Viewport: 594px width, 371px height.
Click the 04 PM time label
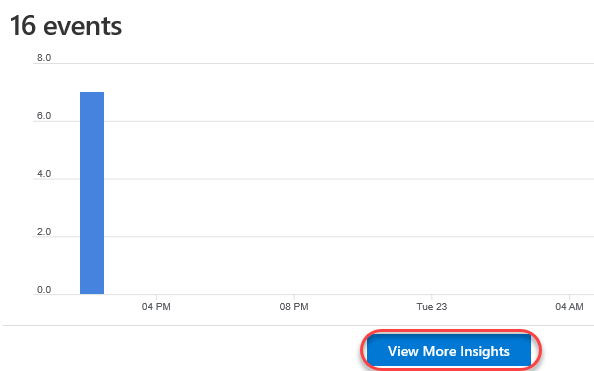(156, 307)
